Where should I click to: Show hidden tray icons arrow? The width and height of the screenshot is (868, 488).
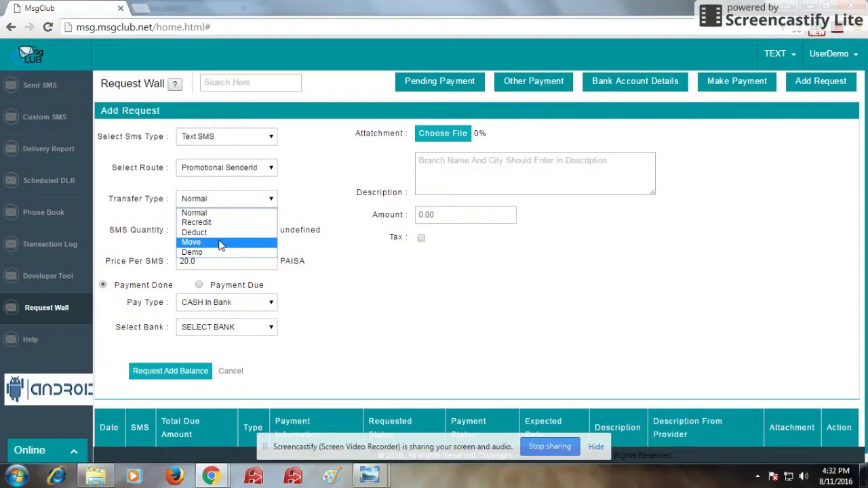click(x=757, y=476)
